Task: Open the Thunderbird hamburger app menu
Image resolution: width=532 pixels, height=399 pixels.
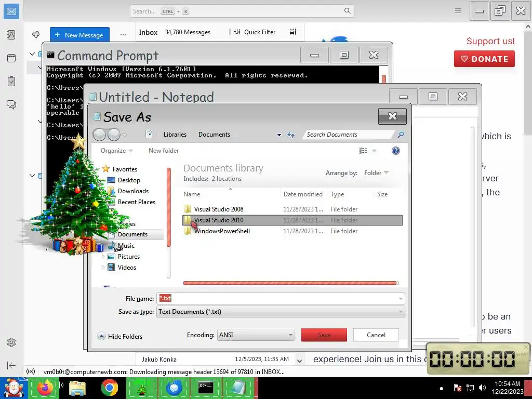Action: (x=458, y=11)
